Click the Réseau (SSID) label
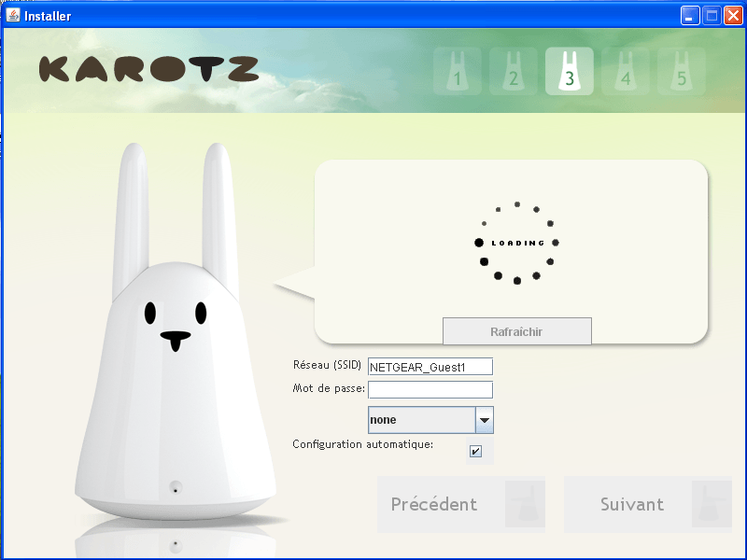This screenshot has width=747, height=560. tap(327, 365)
